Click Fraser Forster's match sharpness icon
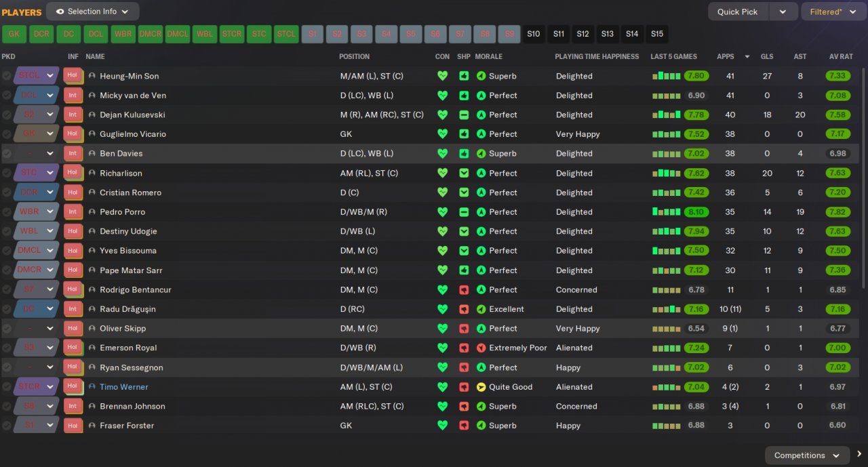 click(x=464, y=426)
